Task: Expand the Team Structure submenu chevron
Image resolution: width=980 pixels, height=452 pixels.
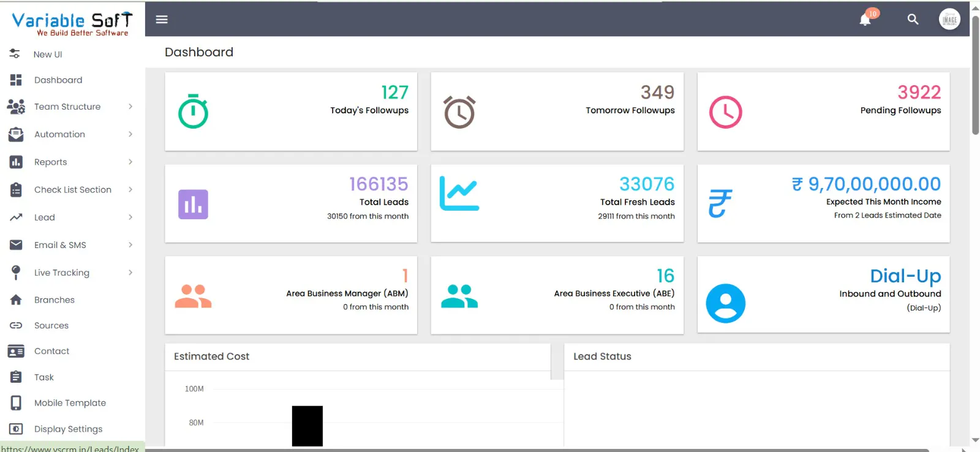Action: [130, 107]
